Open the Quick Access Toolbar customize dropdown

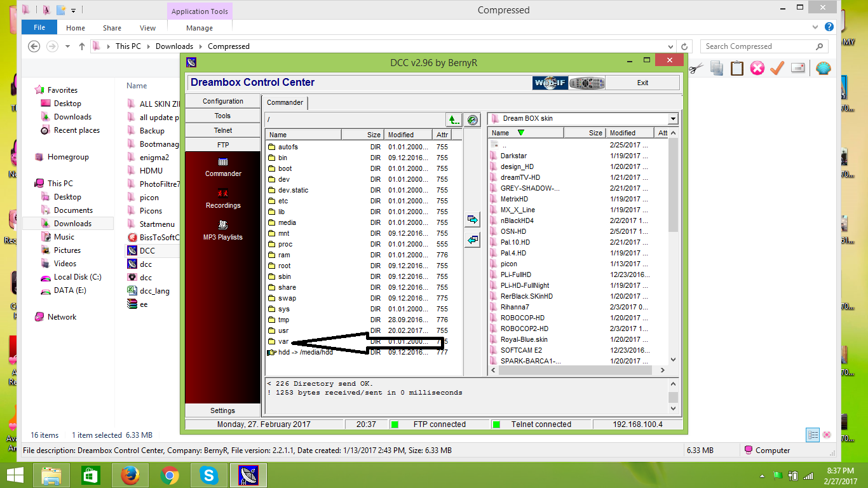click(74, 10)
